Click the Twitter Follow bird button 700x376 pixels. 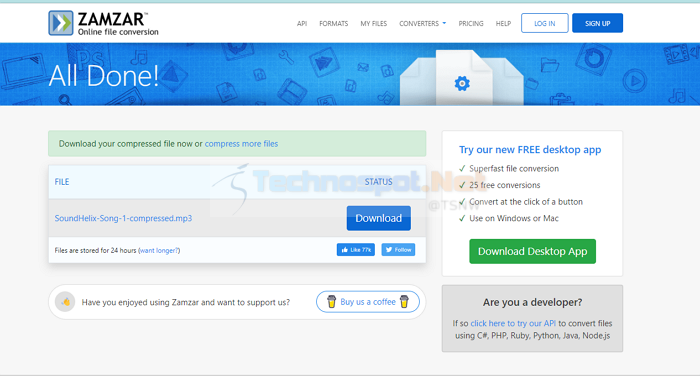[x=398, y=250]
